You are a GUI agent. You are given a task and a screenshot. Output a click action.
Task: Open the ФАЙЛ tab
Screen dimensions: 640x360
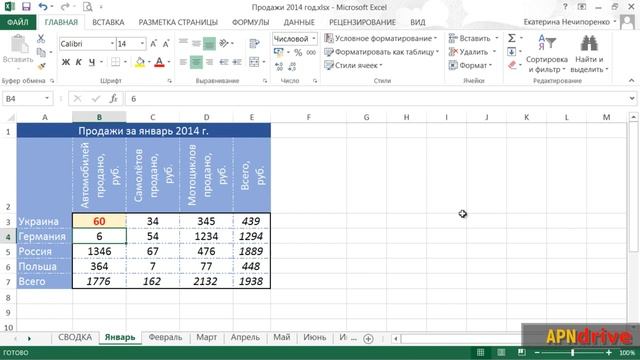pyautogui.click(x=18, y=22)
